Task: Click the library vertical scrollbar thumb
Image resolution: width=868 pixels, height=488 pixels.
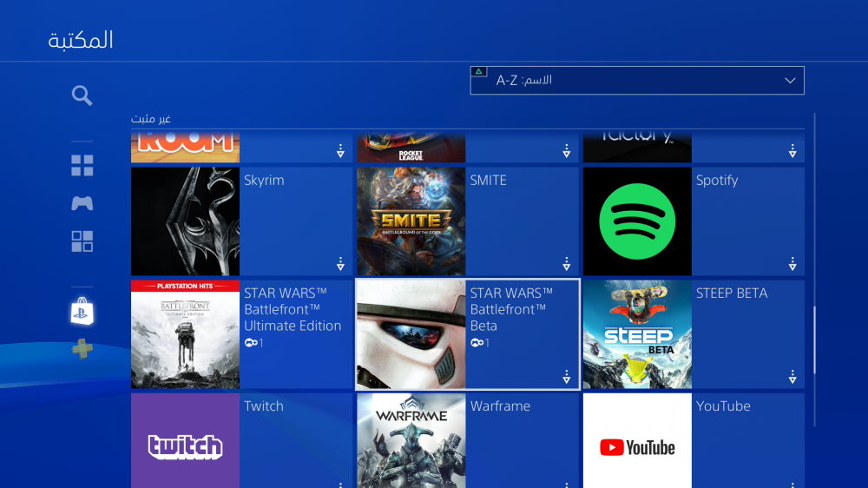Action: (814, 340)
